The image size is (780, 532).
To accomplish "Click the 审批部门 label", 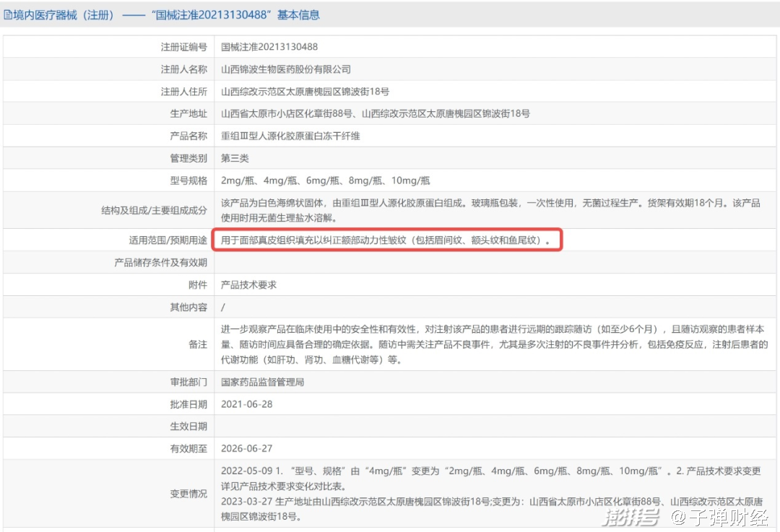I will tap(188, 382).
